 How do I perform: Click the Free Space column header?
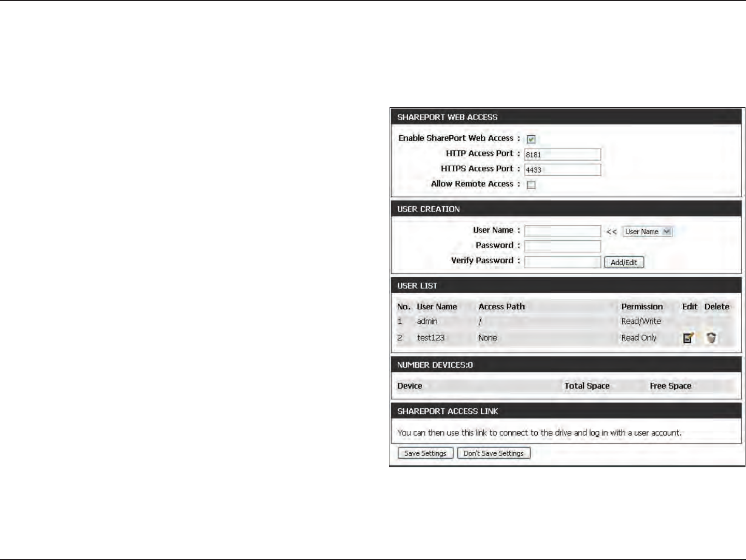coord(670,386)
